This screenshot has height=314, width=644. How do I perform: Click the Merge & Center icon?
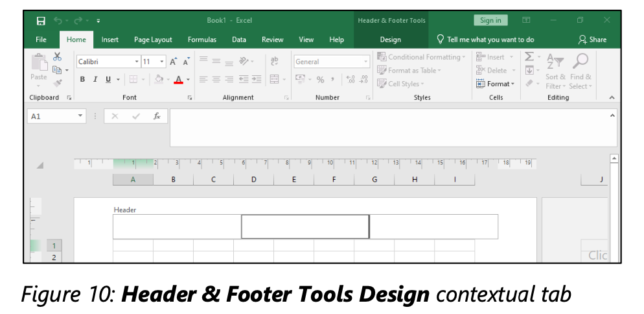coord(274,79)
